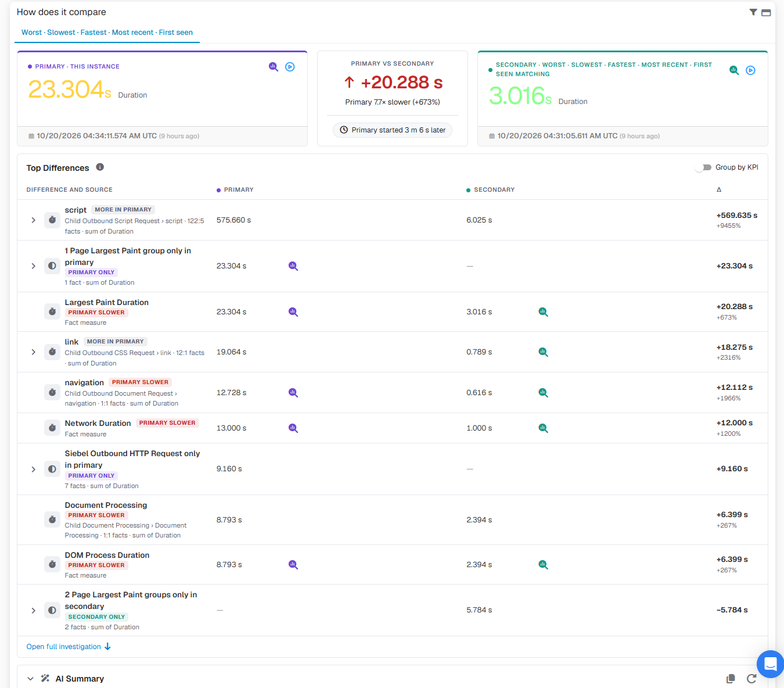Click primary timestamp 10/20/2026 04:34:11.574 AM UTC
The height and width of the screenshot is (688, 784).
click(96, 136)
